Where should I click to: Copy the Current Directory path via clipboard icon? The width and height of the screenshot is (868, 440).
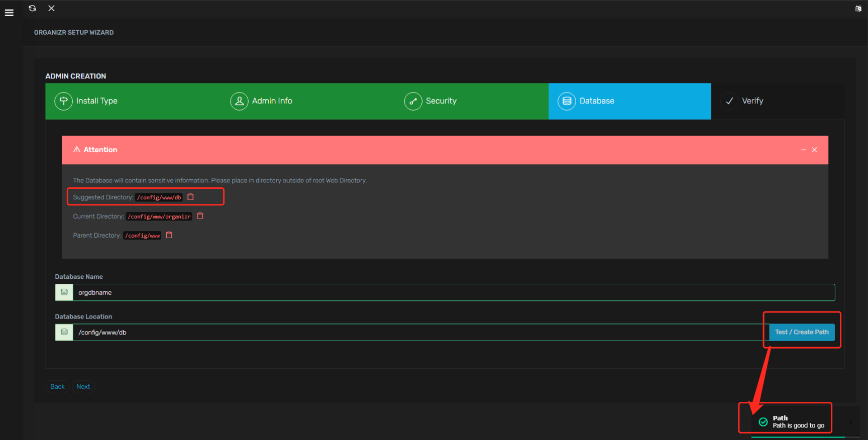coord(200,216)
